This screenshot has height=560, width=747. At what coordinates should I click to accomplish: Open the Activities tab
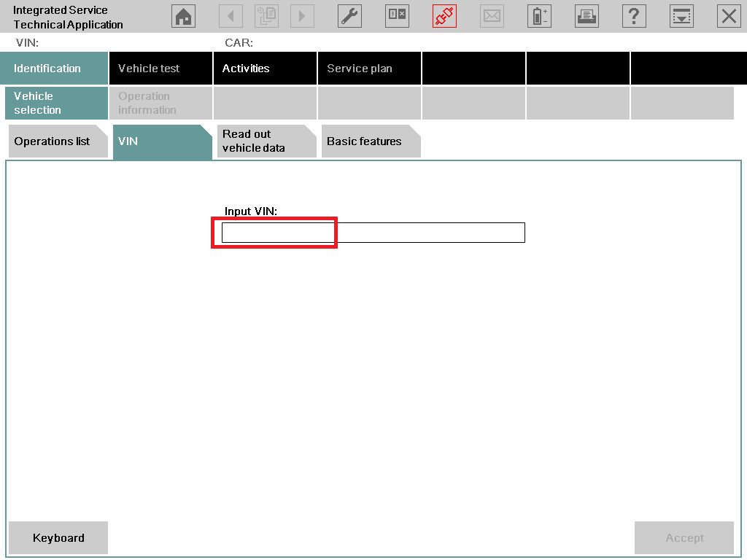[x=266, y=68]
